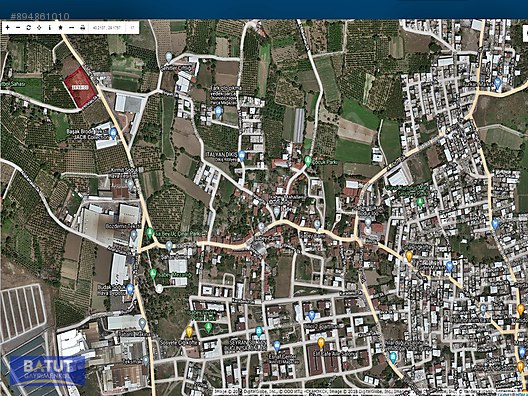Image resolution: width=528 pixels, height=396 pixels.
Task: Click the zoom level box showing 17
Action: click(x=133, y=28)
